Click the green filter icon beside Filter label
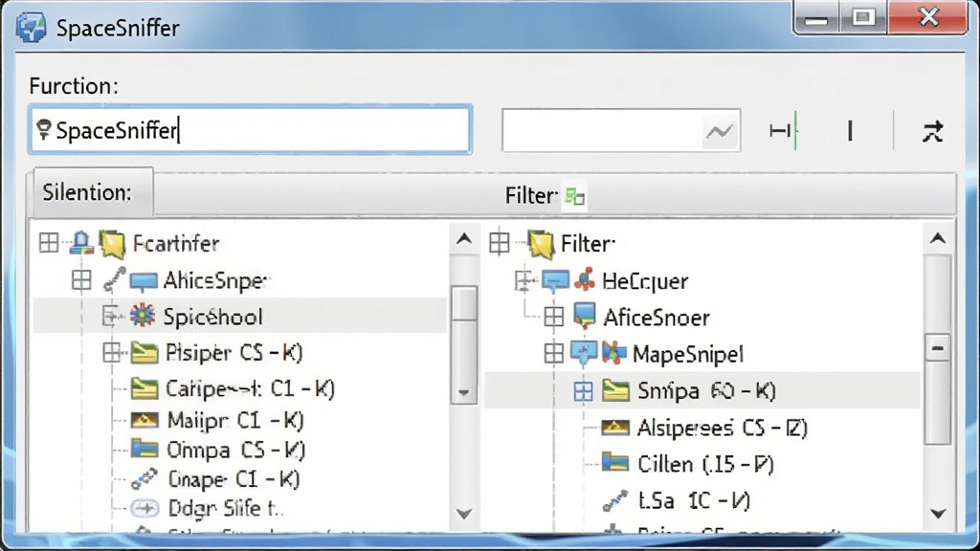 574,197
